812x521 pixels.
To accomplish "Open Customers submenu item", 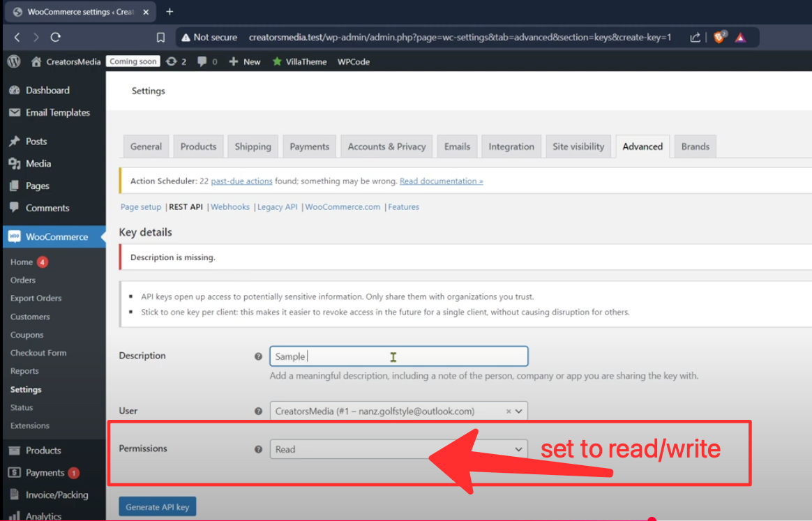I will coord(30,317).
